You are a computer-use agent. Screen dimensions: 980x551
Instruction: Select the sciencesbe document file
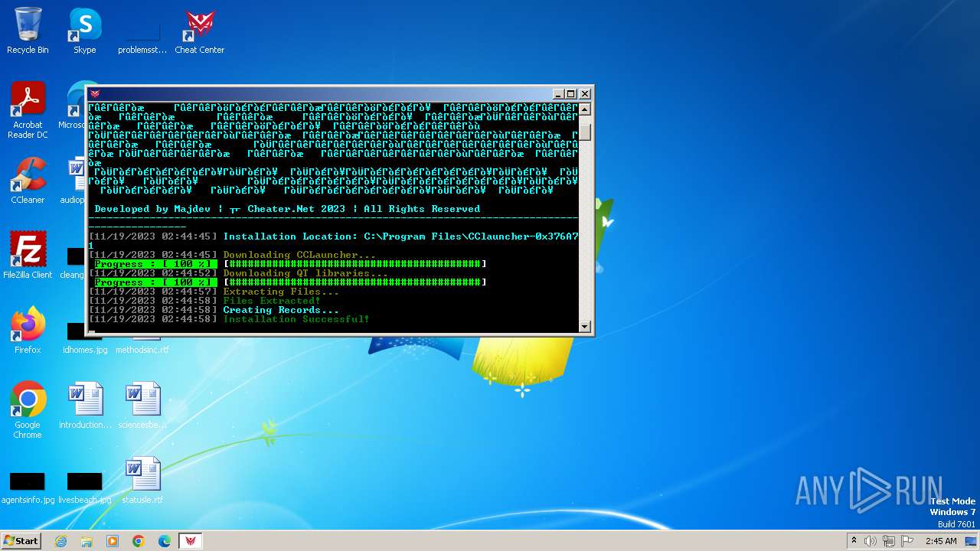[142, 406]
